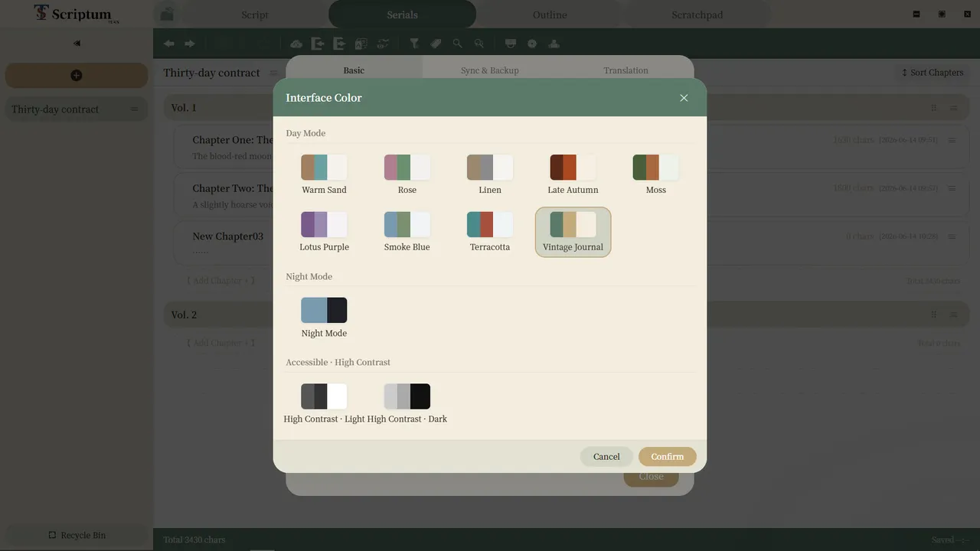This screenshot has height=551, width=980.
Task: Click the Sort Chapters button
Action: click(x=933, y=73)
